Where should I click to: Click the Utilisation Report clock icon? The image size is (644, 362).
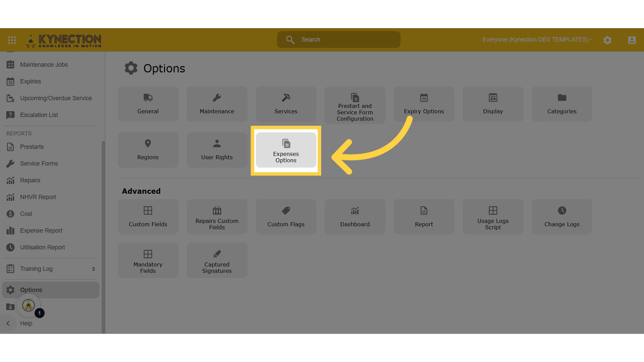pyautogui.click(x=10, y=247)
